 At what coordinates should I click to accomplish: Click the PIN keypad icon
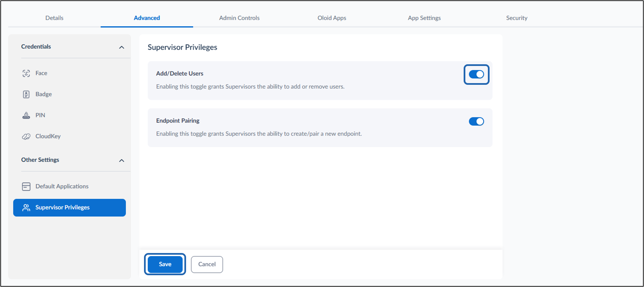[26, 115]
